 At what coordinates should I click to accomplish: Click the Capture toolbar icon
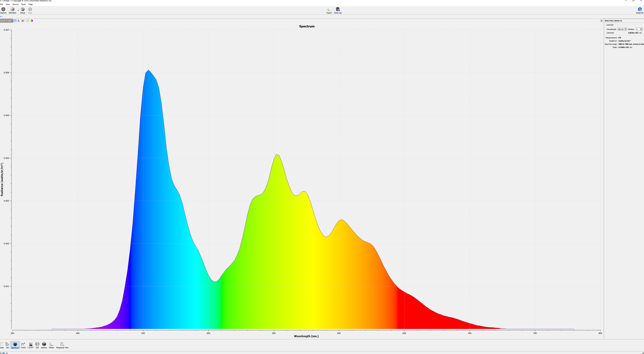point(3,10)
